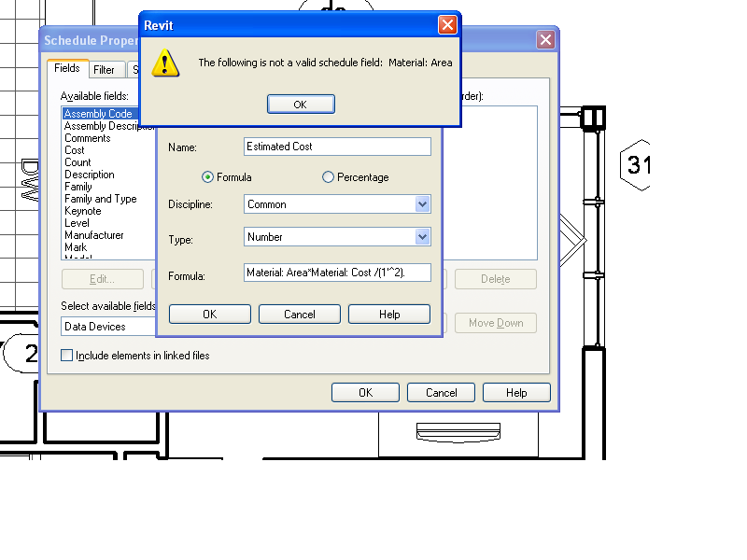Switch to the Fields tab
Screen dimensions: 747x560
click(67, 68)
